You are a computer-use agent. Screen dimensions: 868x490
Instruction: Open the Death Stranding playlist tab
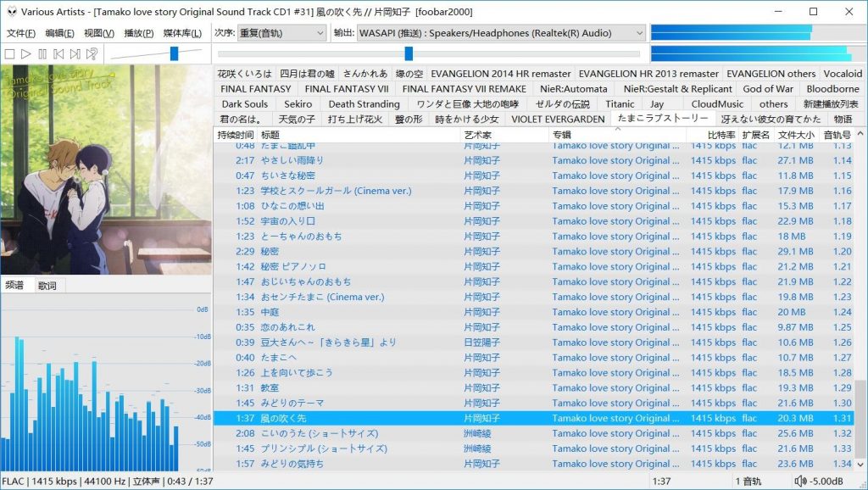364,104
